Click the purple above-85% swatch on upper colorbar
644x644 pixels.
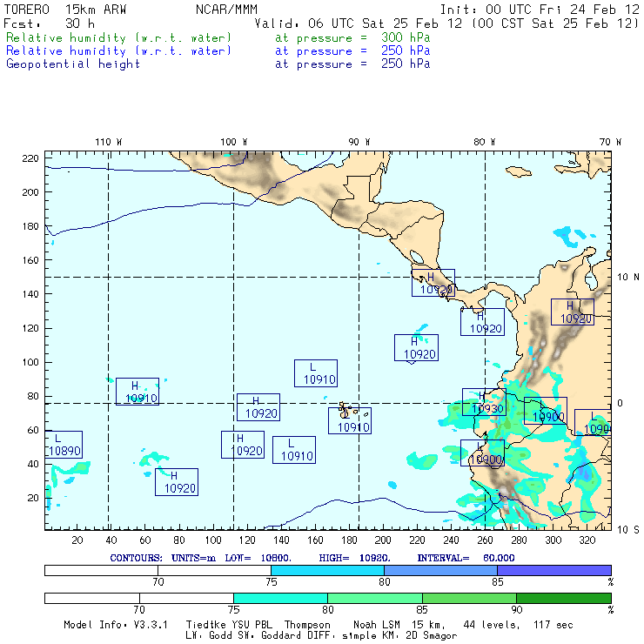click(554, 570)
